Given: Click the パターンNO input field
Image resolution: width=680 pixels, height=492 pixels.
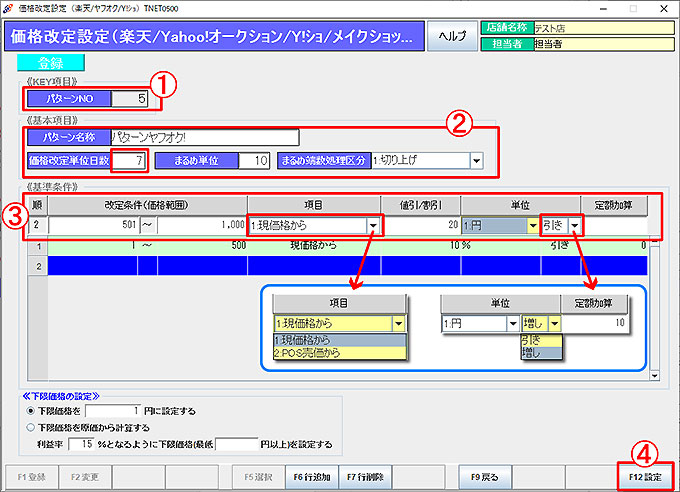Looking at the screenshot, I should pyautogui.click(x=131, y=99).
